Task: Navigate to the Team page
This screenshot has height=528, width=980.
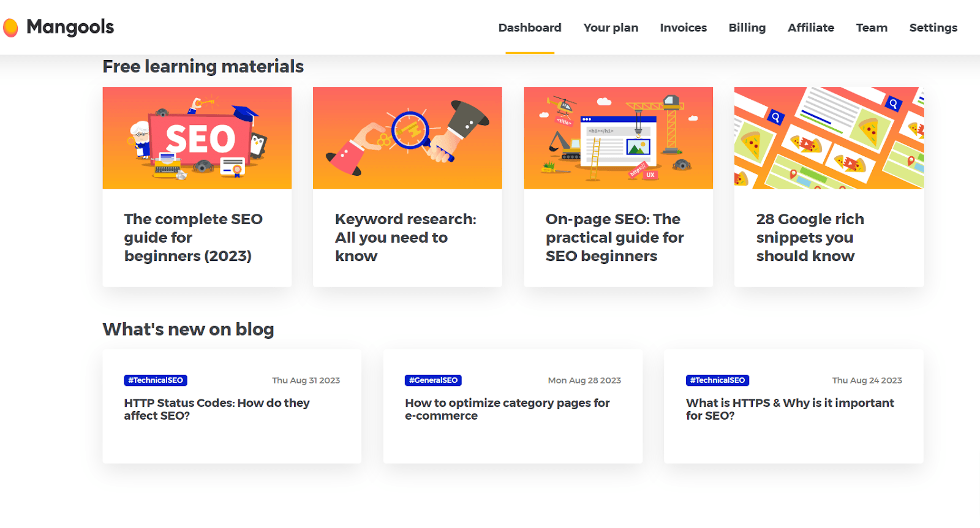Action: click(x=871, y=28)
